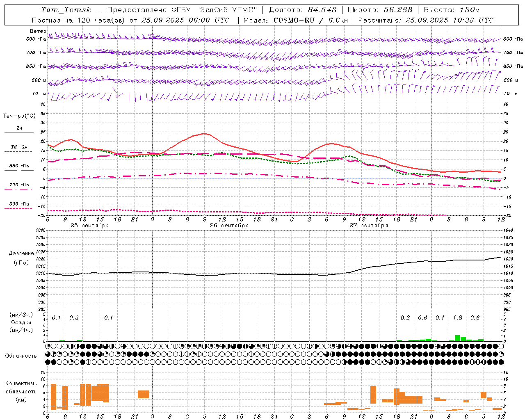Click the Осадки precipitation panel label
525x420 pixels.
tap(21, 322)
